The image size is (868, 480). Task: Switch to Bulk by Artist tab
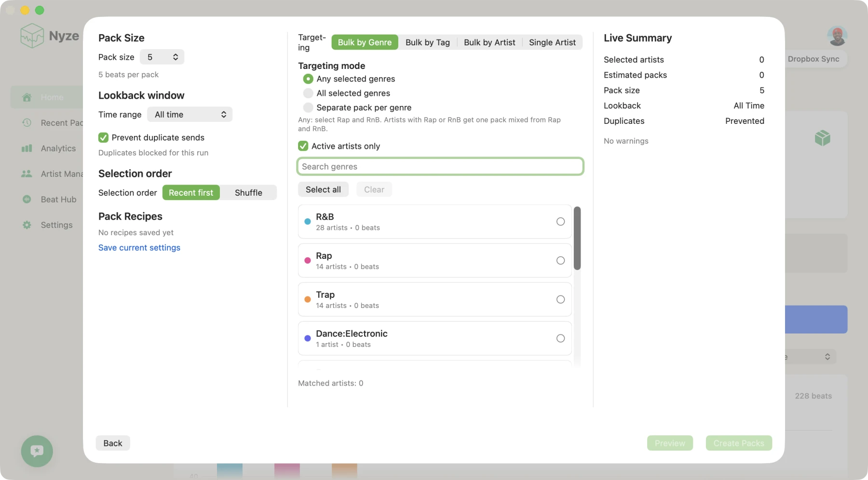[489, 42]
